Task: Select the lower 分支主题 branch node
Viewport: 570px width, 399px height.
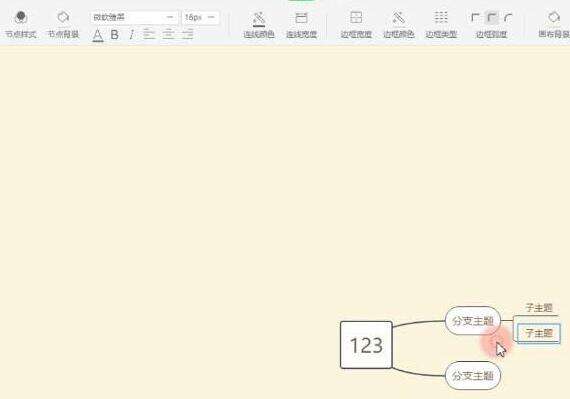Action: click(x=473, y=375)
